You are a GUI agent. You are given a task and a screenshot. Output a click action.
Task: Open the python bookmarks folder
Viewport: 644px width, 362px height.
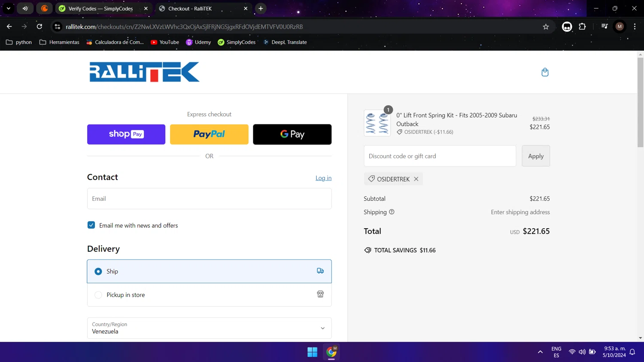click(19, 42)
